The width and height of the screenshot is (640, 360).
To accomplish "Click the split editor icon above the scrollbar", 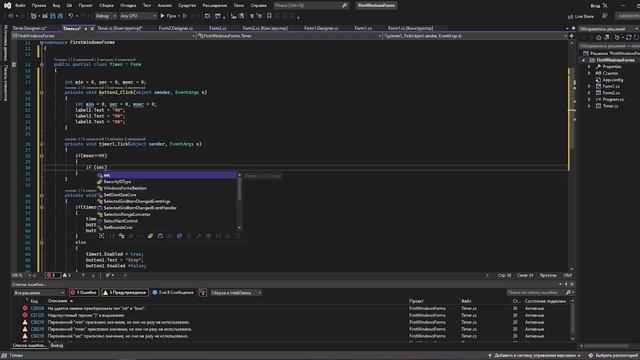I will click(x=571, y=36).
